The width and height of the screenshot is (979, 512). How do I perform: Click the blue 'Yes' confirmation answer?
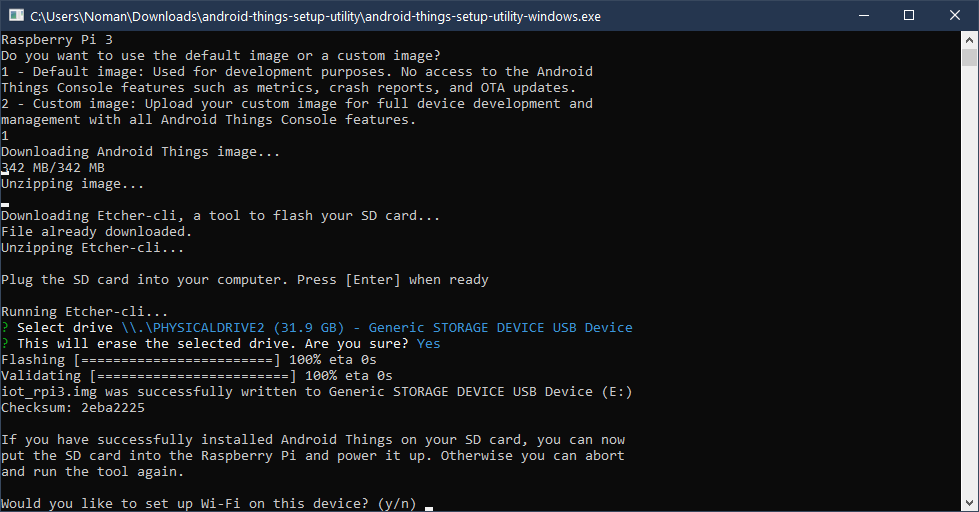(428, 344)
